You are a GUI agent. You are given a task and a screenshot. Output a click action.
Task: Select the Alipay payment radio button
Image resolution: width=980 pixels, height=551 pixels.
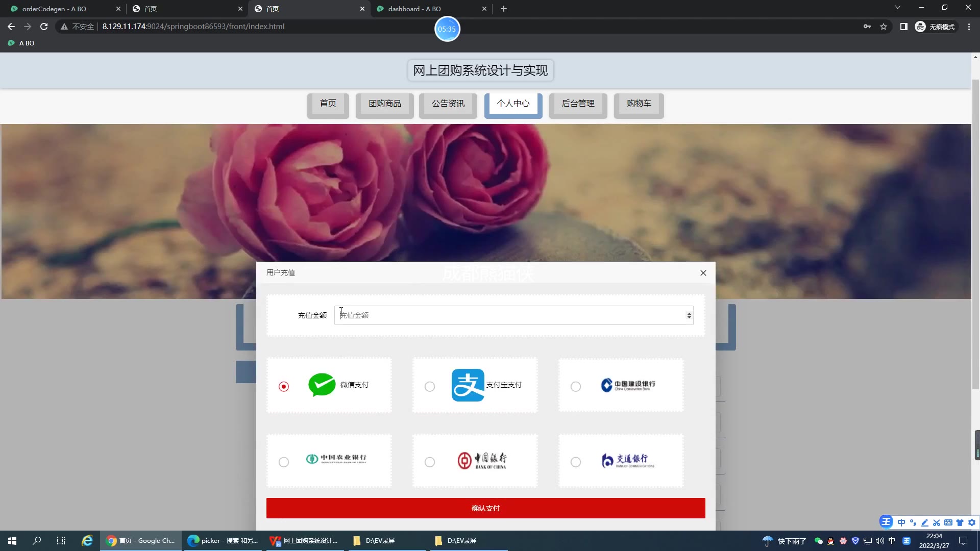click(430, 387)
